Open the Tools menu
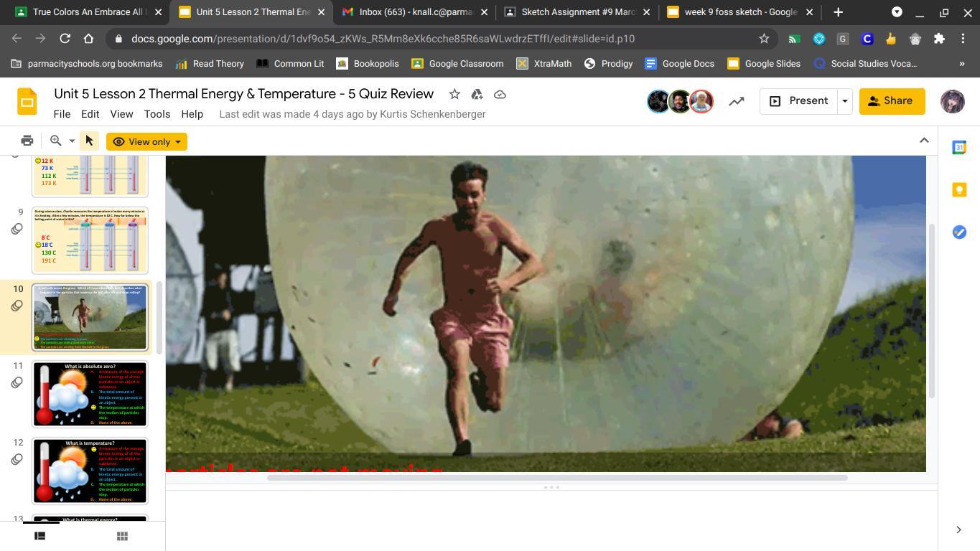Screen dimensions: 980x551 pyautogui.click(x=157, y=114)
